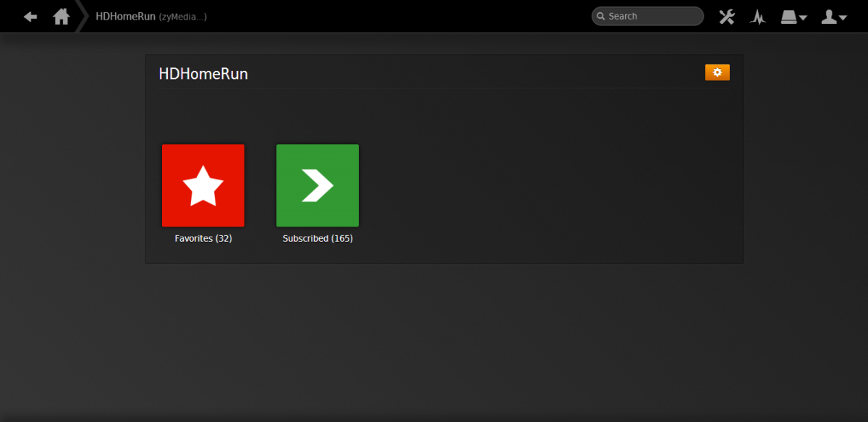
Task: Expand the server drive dropdown menu
Action: pyautogui.click(x=794, y=17)
